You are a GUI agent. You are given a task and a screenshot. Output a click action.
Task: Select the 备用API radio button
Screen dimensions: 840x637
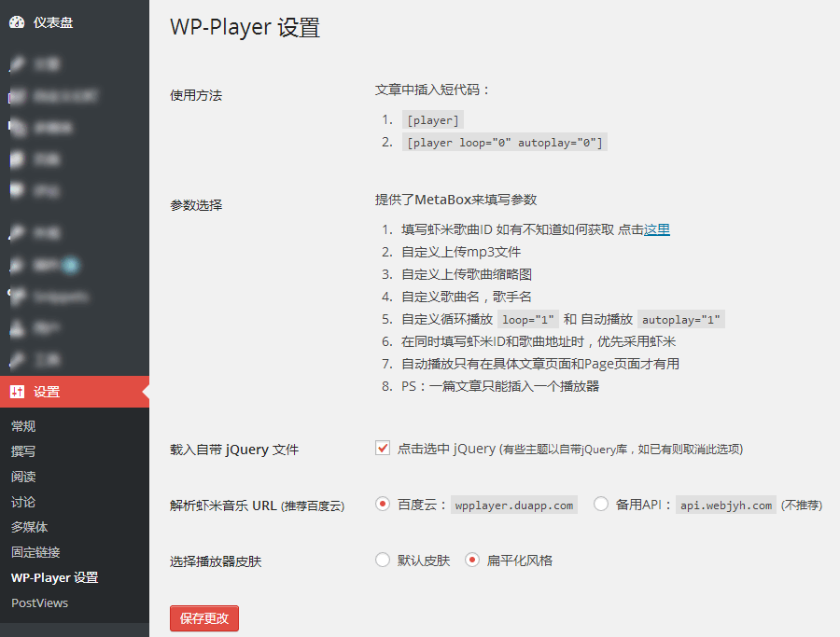pyautogui.click(x=600, y=505)
